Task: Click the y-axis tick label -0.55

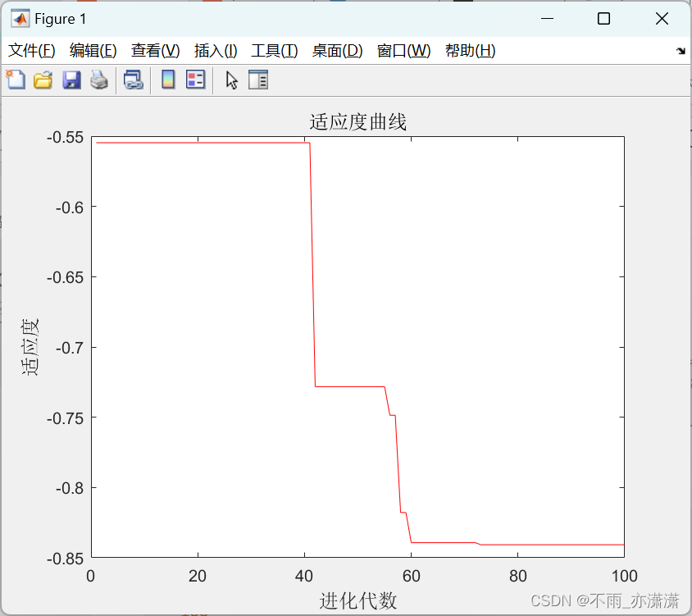Action: (x=65, y=137)
